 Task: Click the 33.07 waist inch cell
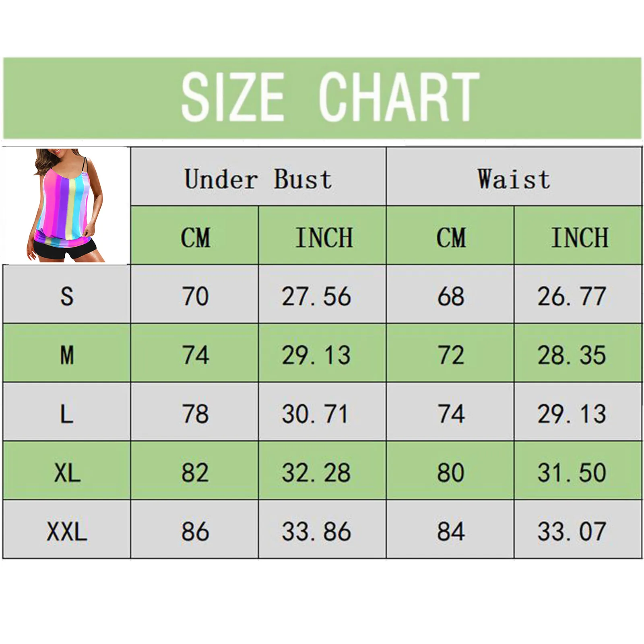coord(572,531)
